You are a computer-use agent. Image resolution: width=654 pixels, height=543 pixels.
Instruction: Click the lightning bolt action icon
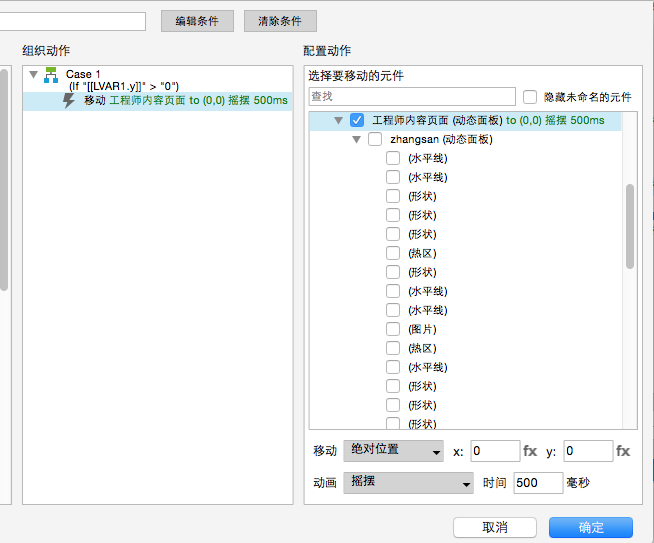pyautogui.click(x=68, y=101)
